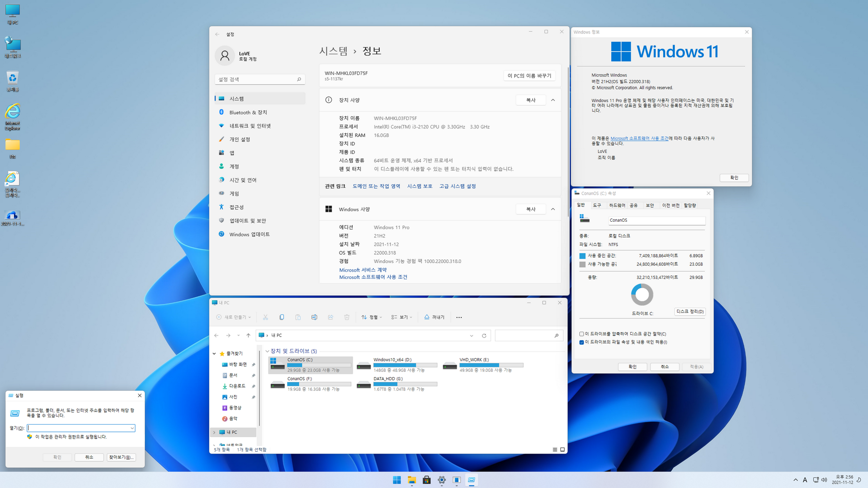
Task: Open the three-dot overflow menu in File Explorer
Action: pyautogui.click(x=459, y=318)
